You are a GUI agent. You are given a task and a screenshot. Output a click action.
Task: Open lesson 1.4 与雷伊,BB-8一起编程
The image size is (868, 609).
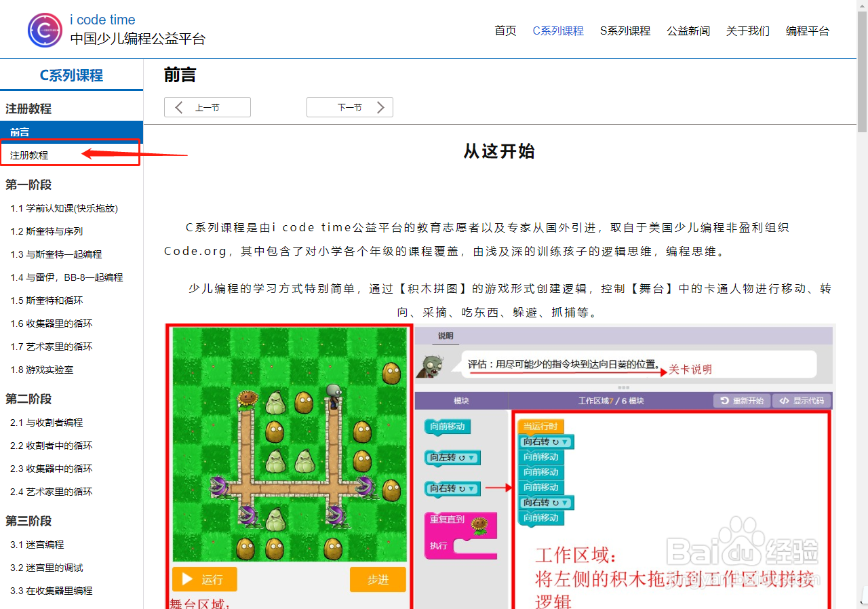pyautogui.click(x=66, y=277)
